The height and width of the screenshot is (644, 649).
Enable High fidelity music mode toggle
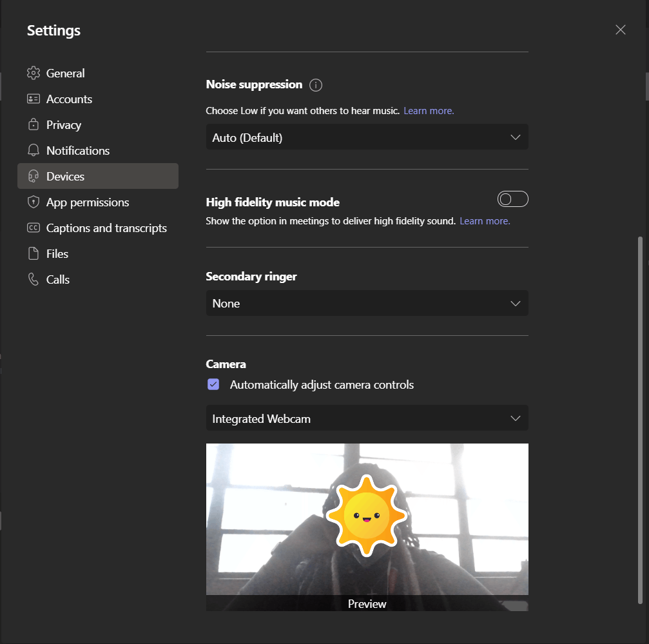(512, 199)
